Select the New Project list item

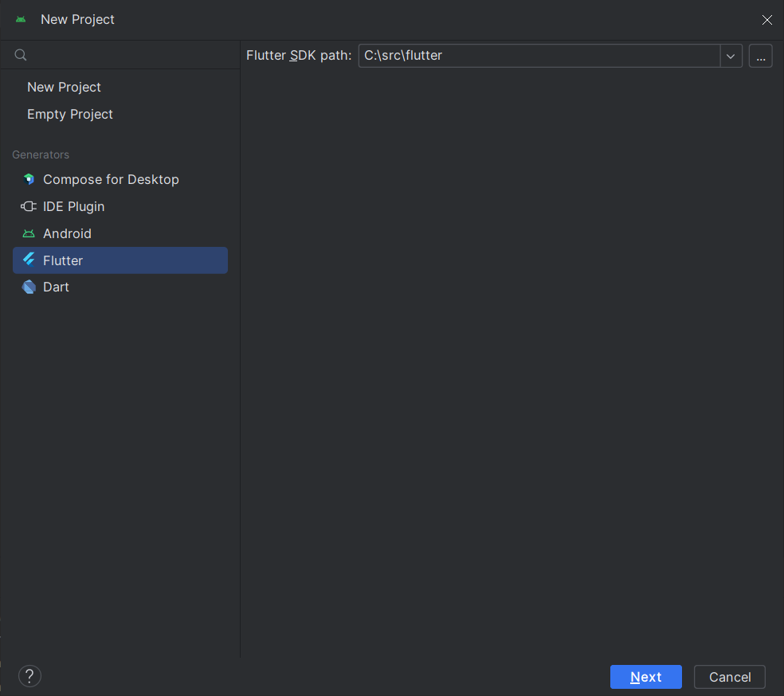[x=64, y=87]
